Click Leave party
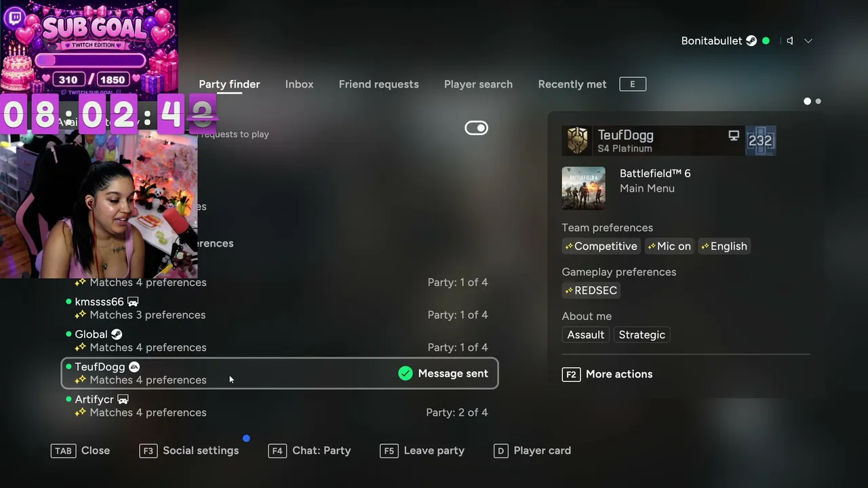The image size is (868, 488). coord(422,451)
